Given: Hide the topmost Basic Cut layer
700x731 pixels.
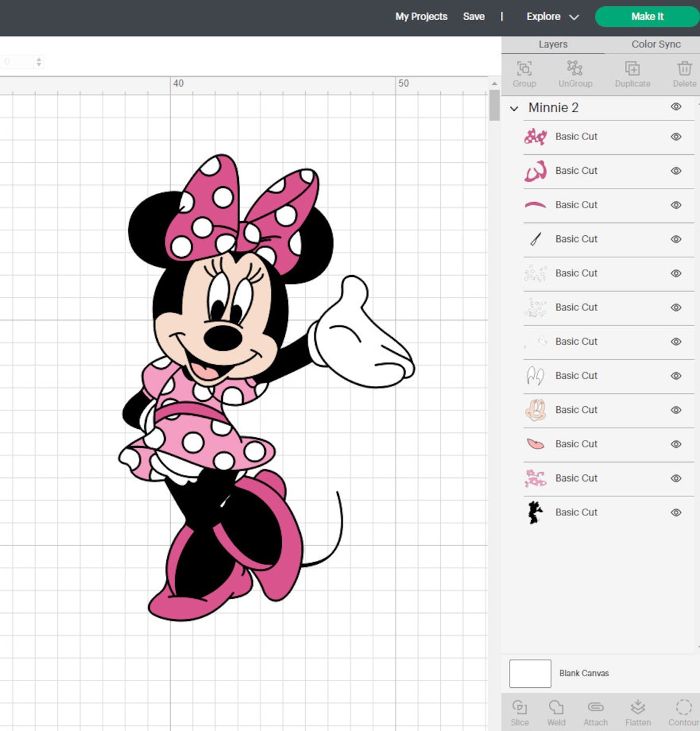Looking at the screenshot, I should click(676, 136).
